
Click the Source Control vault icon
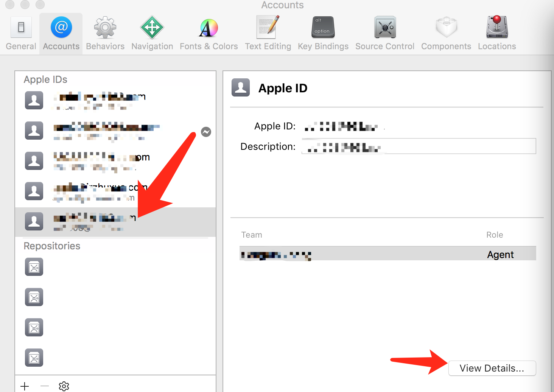click(x=385, y=27)
